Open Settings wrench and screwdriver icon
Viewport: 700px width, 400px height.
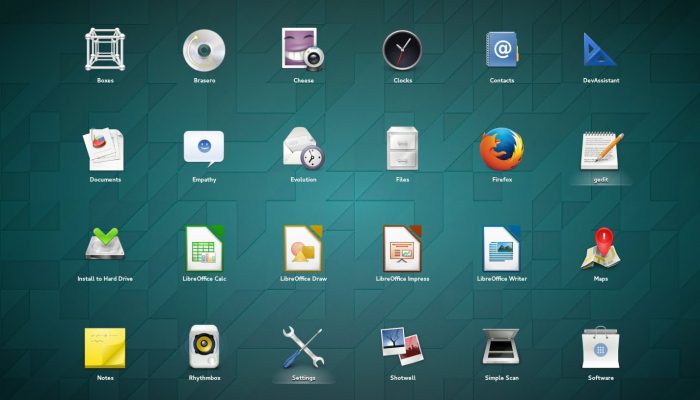(304, 347)
